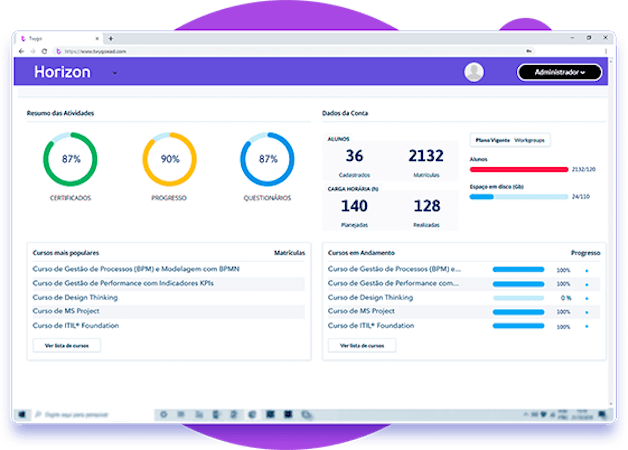Open popular course Gestão de Performance KPIs
The image size is (628, 450).
tap(123, 283)
